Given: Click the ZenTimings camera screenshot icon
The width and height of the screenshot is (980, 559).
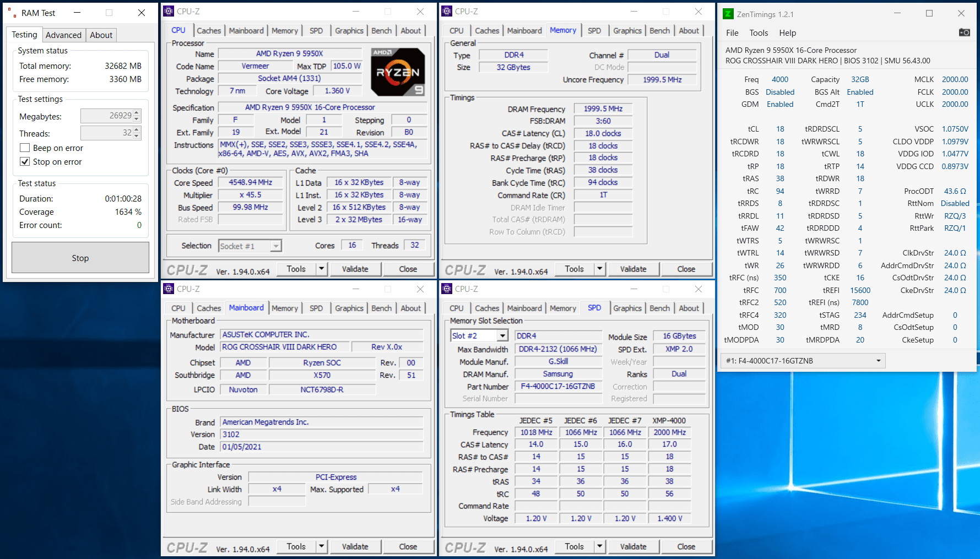Looking at the screenshot, I should click(x=964, y=32).
